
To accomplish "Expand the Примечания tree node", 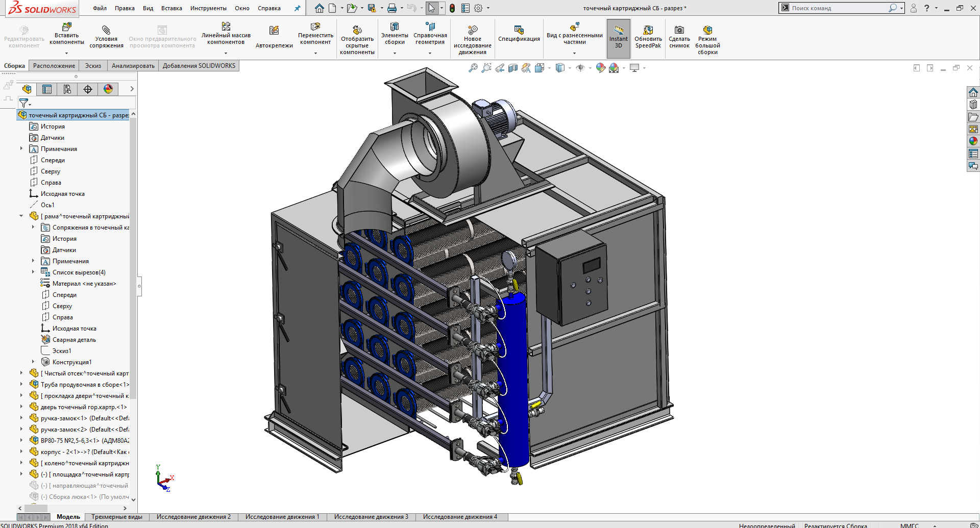I will (x=21, y=149).
